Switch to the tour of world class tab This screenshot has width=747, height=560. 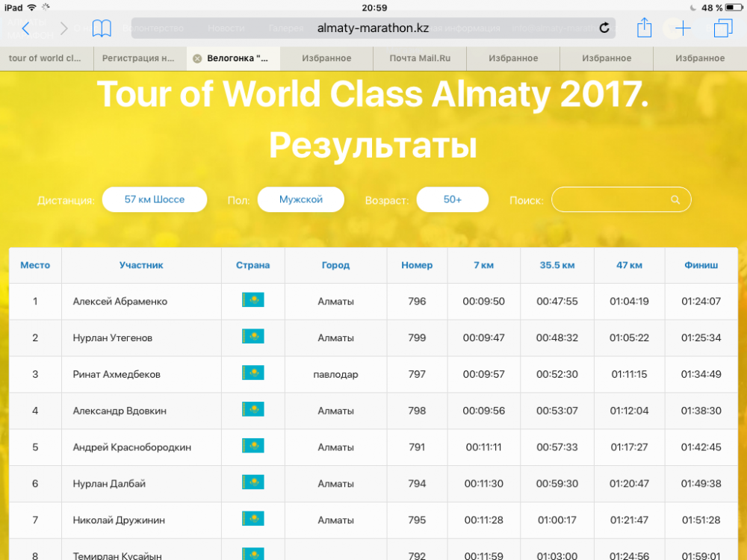tap(46, 58)
